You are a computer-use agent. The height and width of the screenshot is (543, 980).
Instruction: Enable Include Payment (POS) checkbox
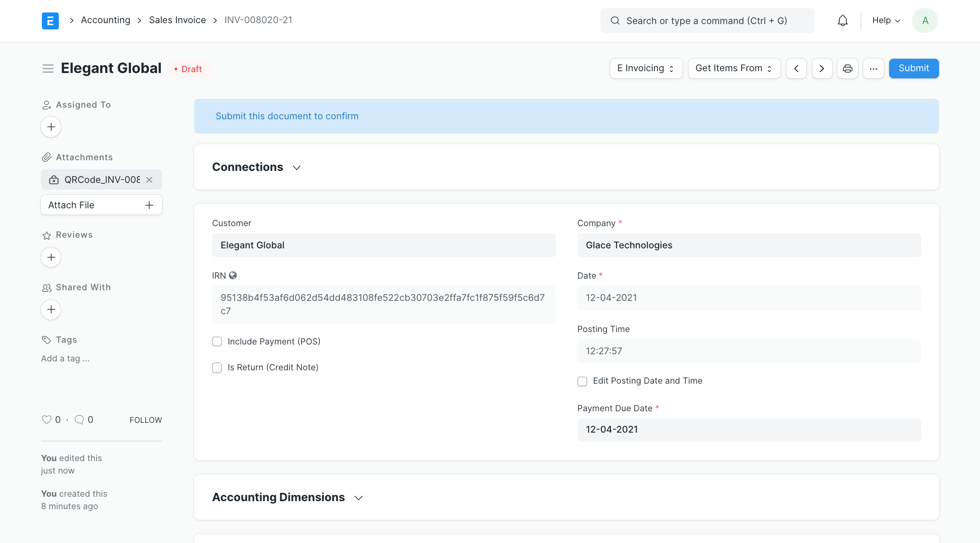pyautogui.click(x=217, y=341)
